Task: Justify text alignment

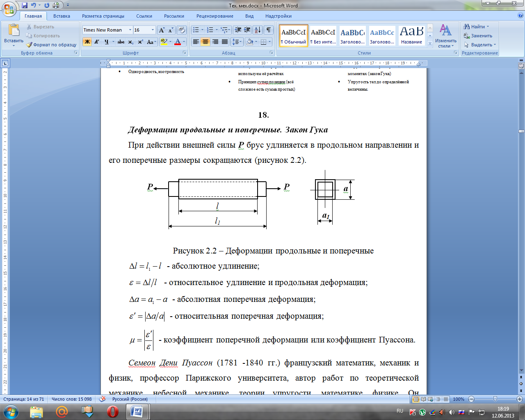Action: pos(225,42)
